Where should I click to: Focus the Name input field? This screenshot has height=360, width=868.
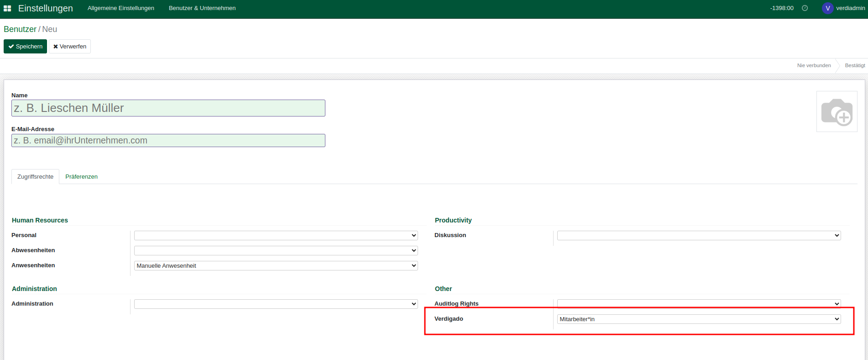tap(168, 108)
